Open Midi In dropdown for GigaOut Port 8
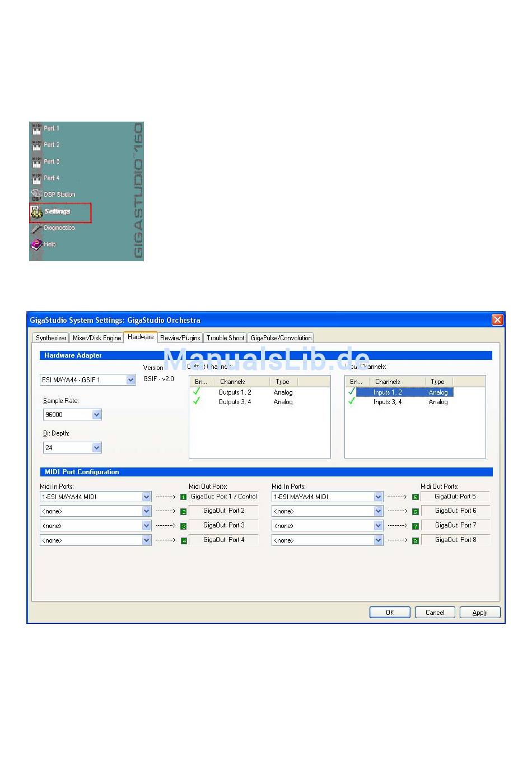This screenshot has width=532, height=778. (378, 540)
